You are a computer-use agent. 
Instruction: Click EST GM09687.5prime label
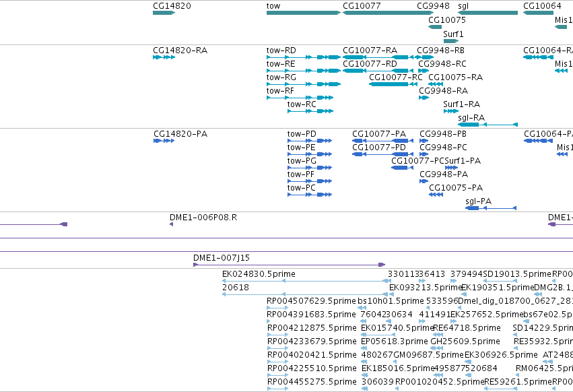point(428,355)
